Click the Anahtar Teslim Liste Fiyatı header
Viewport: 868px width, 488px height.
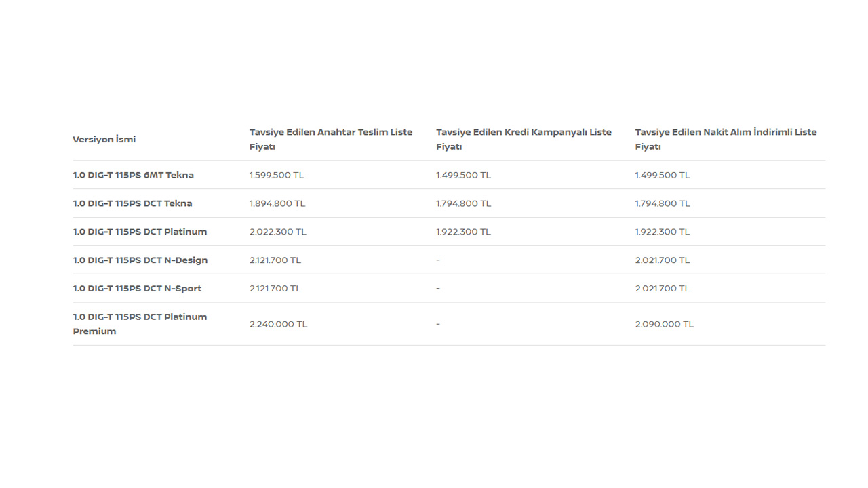331,140
